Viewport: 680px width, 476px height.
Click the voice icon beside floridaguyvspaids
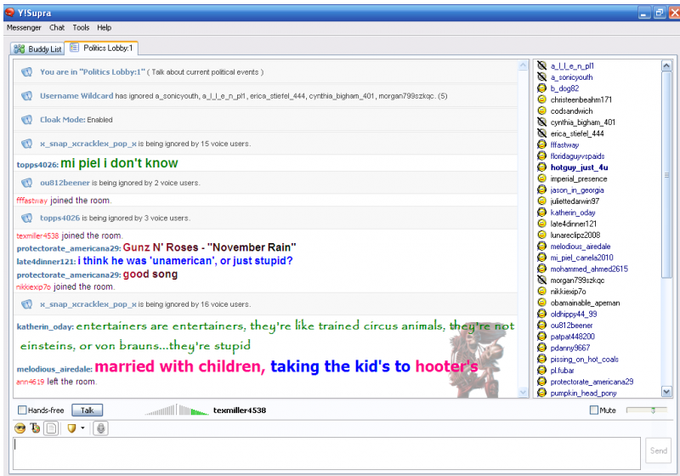click(542, 156)
